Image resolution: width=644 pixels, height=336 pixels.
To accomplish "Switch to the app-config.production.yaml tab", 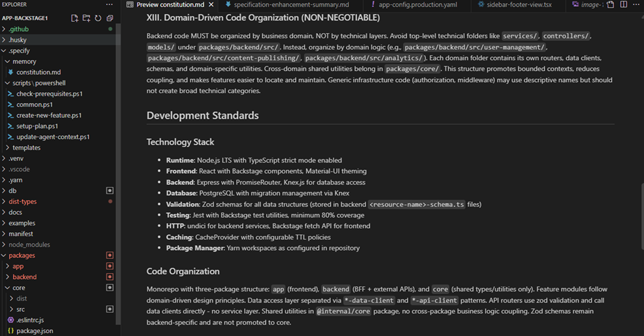I will point(413,5).
